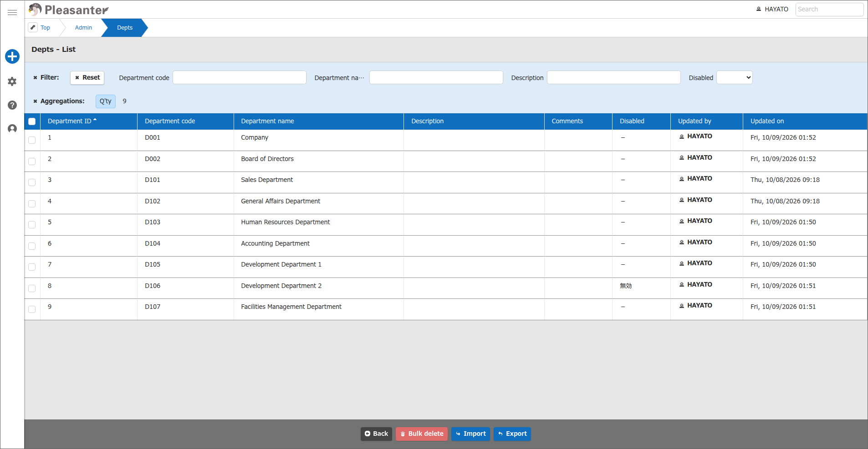This screenshot has width=868, height=449.
Task: Sort by the Updated by column header
Action: coord(707,121)
